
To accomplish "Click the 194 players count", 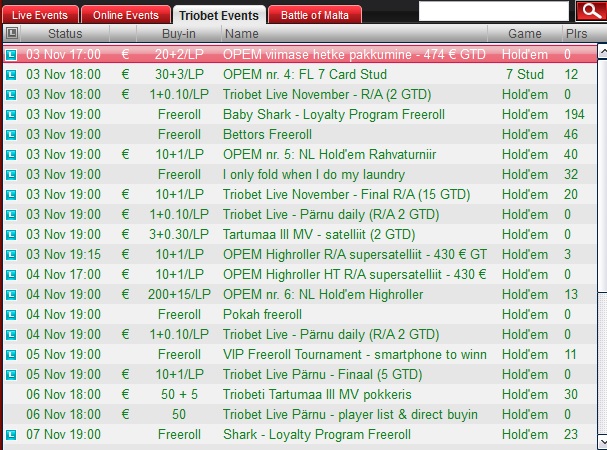I will pyautogui.click(x=574, y=114).
